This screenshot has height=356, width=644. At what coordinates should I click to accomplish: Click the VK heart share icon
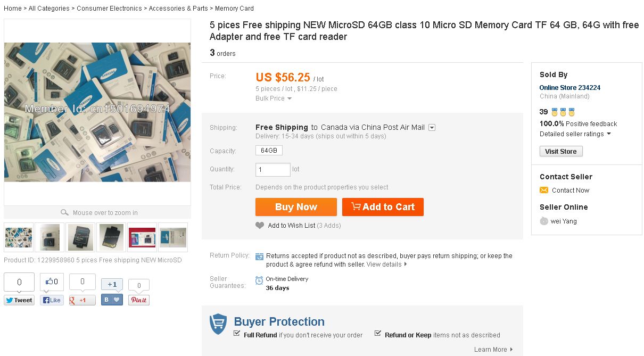click(x=112, y=300)
